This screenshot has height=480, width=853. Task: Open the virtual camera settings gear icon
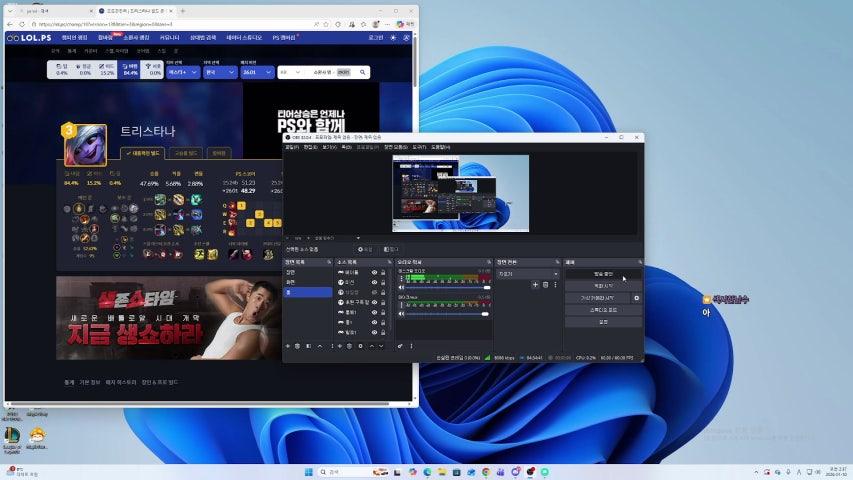pyautogui.click(x=636, y=298)
